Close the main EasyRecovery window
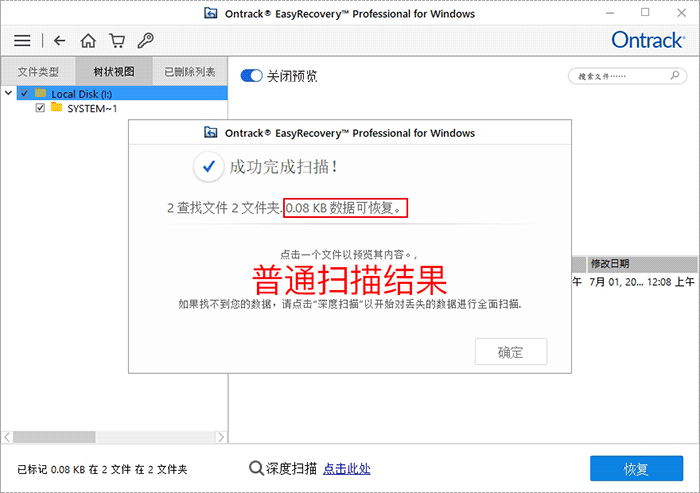 [x=681, y=13]
